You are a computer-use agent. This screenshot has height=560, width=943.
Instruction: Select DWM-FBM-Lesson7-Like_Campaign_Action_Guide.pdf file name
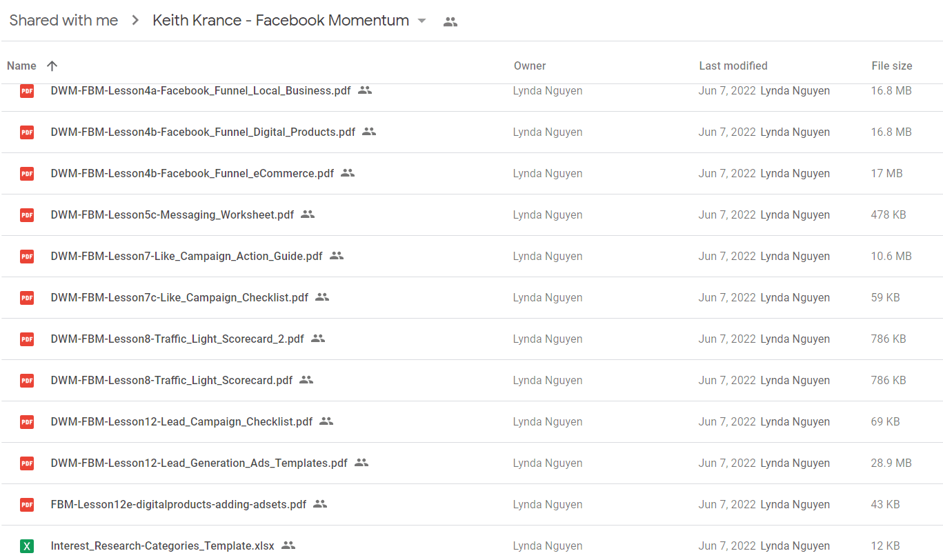point(187,256)
